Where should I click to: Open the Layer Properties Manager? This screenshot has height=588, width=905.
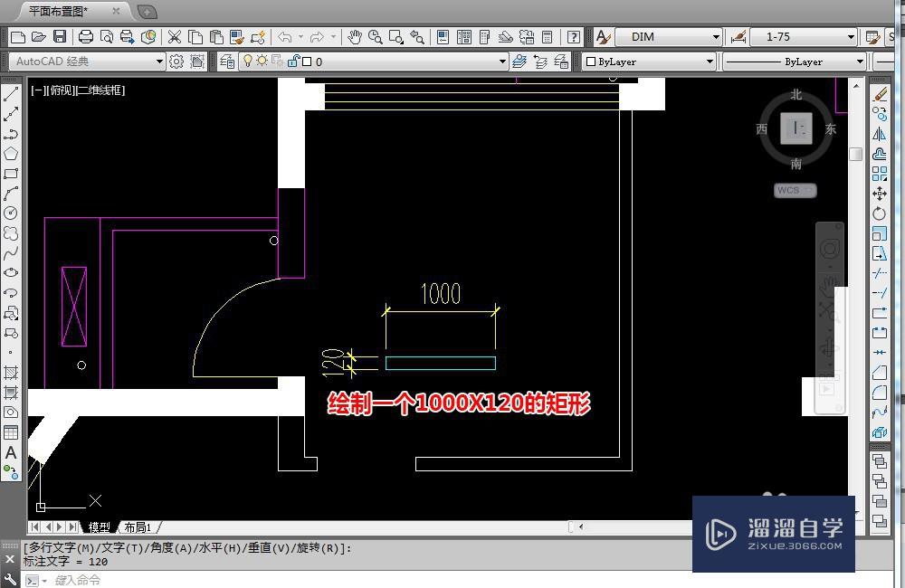pos(227,62)
